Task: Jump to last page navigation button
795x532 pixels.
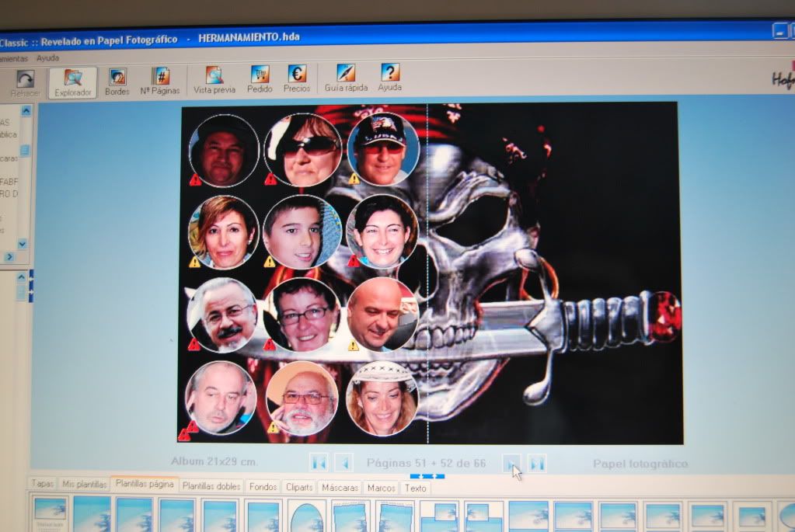Action: [x=536, y=463]
